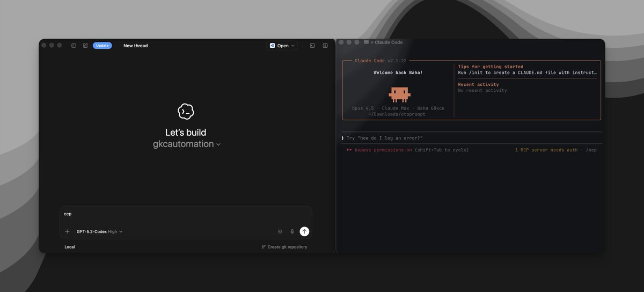This screenshot has height=292, width=644.
Task: Click the microphone dictation icon
Action: pyautogui.click(x=292, y=231)
